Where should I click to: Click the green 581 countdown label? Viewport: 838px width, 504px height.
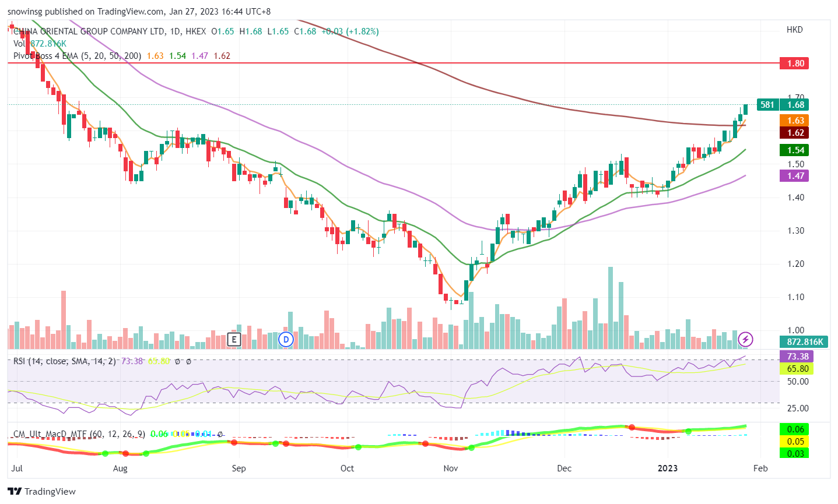click(769, 105)
